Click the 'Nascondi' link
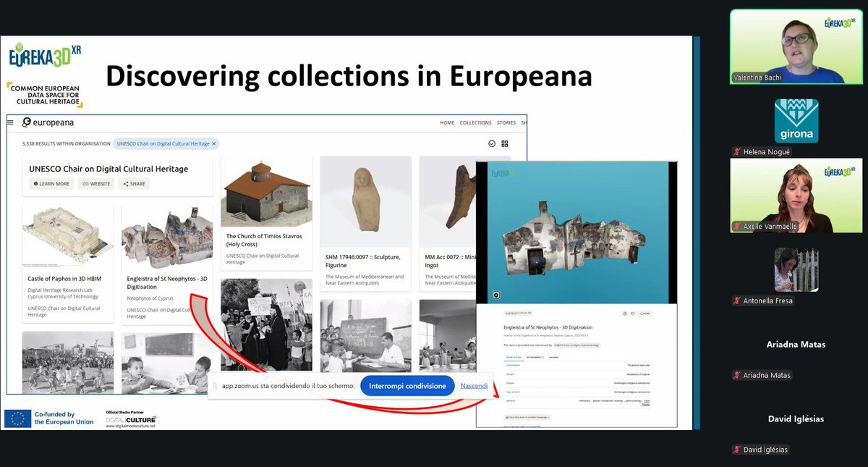This screenshot has height=467, width=868. [474, 386]
